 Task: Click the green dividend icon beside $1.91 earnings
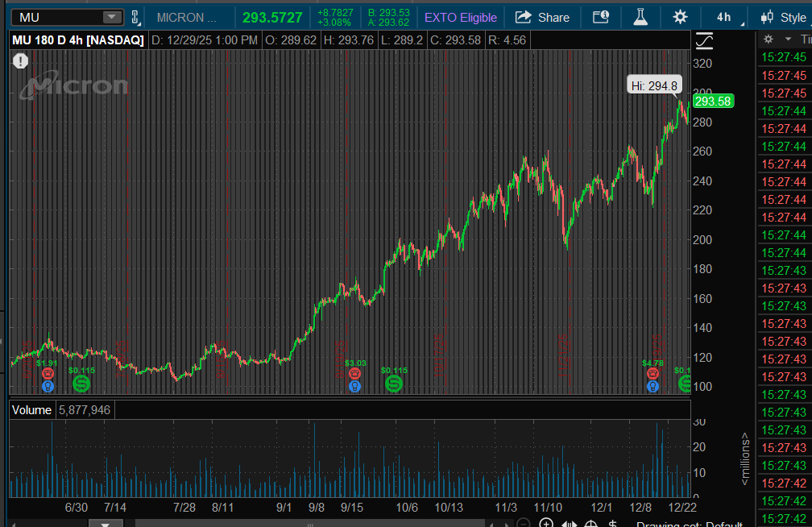(x=81, y=384)
